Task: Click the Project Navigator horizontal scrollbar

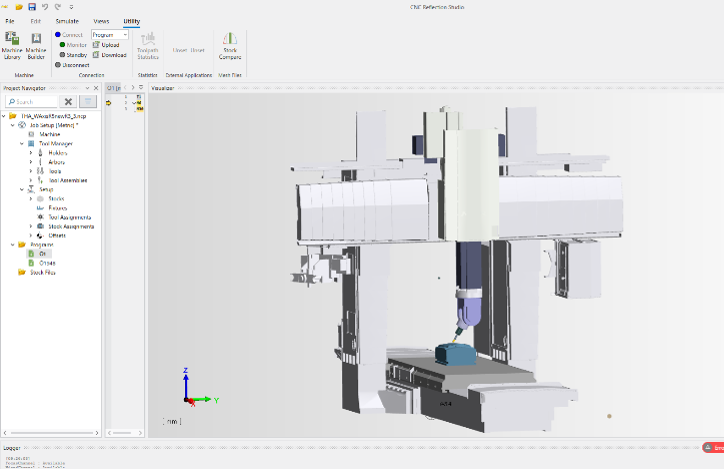Action: point(51,433)
